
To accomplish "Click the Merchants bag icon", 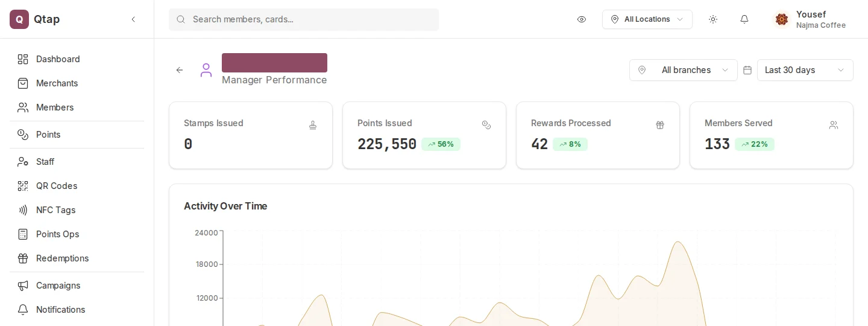I will pos(23,83).
